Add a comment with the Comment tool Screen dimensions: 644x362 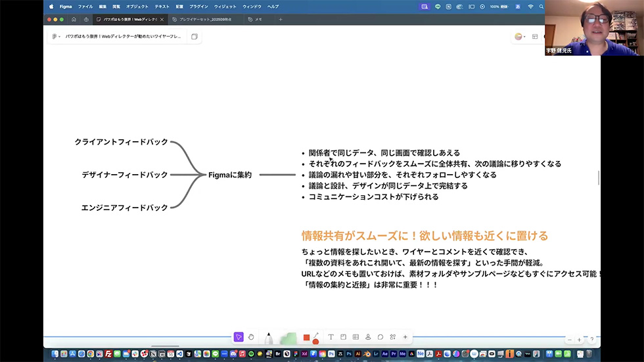pos(380,337)
